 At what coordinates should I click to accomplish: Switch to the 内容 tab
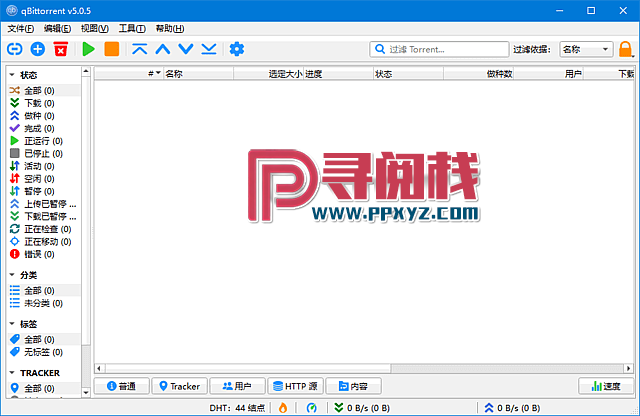(x=353, y=386)
